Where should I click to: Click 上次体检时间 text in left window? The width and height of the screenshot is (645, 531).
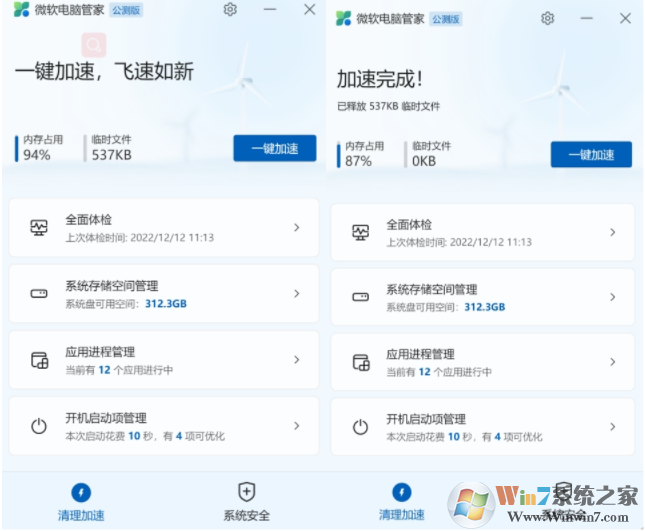pos(139,237)
